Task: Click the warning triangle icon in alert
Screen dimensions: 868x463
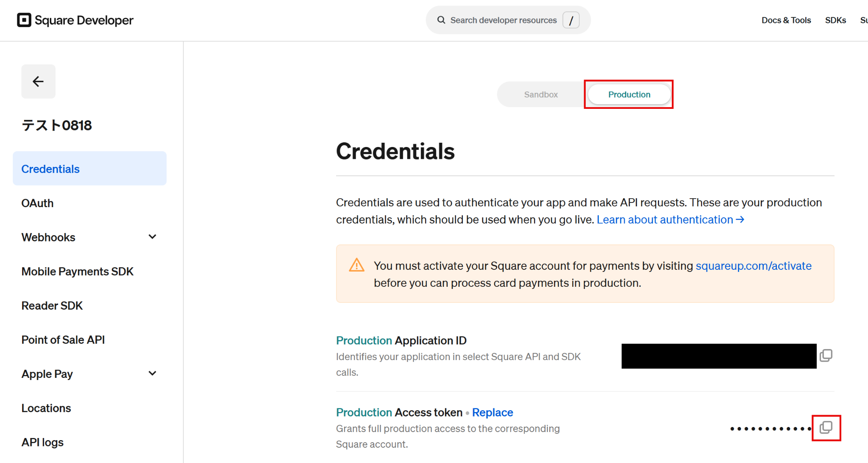Action: [x=356, y=265]
